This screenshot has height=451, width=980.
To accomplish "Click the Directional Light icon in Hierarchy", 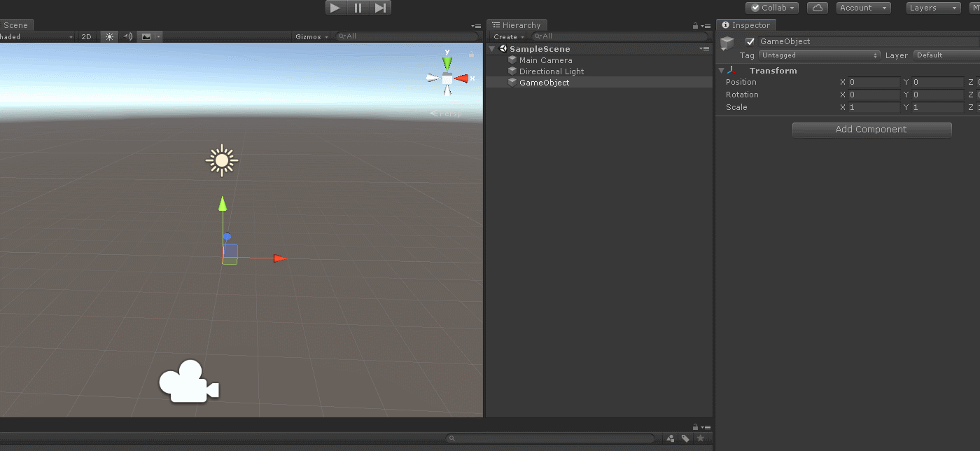I will pyautogui.click(x=512, y=71).
